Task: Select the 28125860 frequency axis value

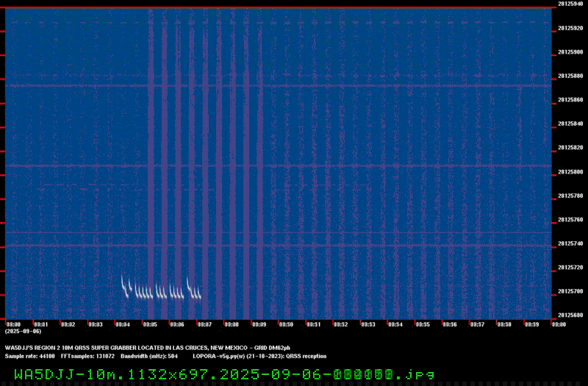Action: [571, 100]
